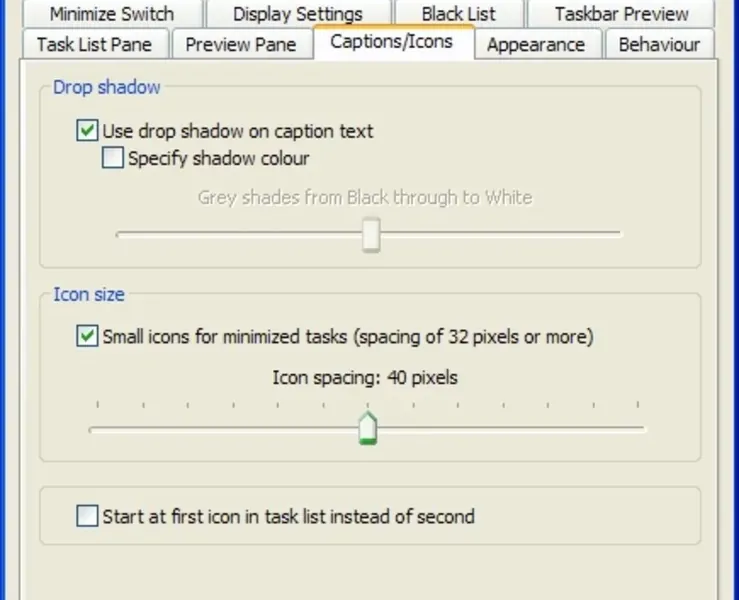Viewport: 739px width, 600px height.
Task: Enable the Specify shadow colour checkbox
Action: tap(113, 158)
